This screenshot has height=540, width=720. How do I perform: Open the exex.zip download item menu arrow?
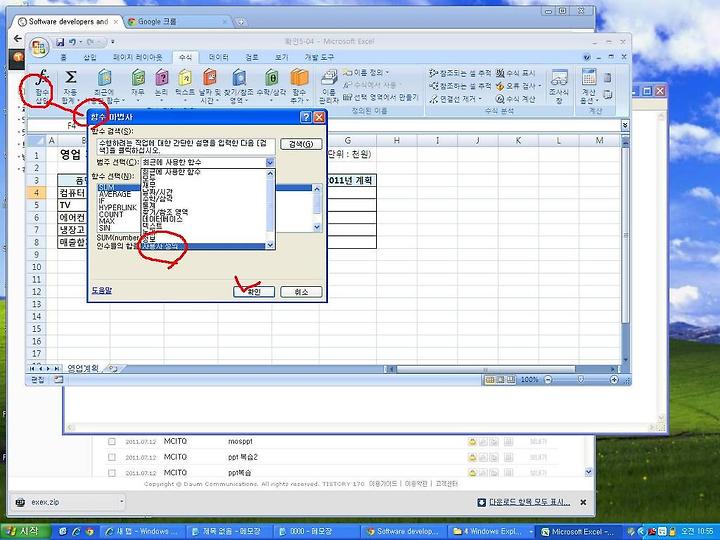(x=121, y=502)
